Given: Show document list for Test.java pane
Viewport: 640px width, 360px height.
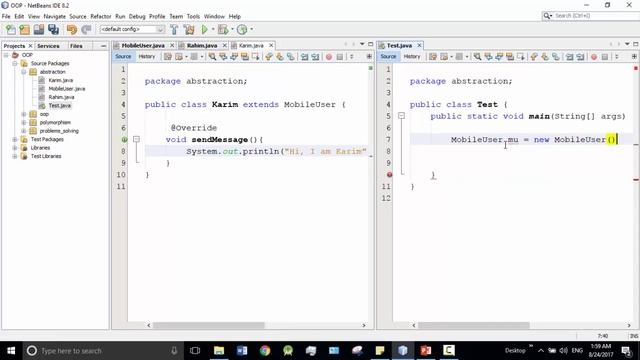Looking at the screenshot, I should pyautogui.click(x=627, y=44).
